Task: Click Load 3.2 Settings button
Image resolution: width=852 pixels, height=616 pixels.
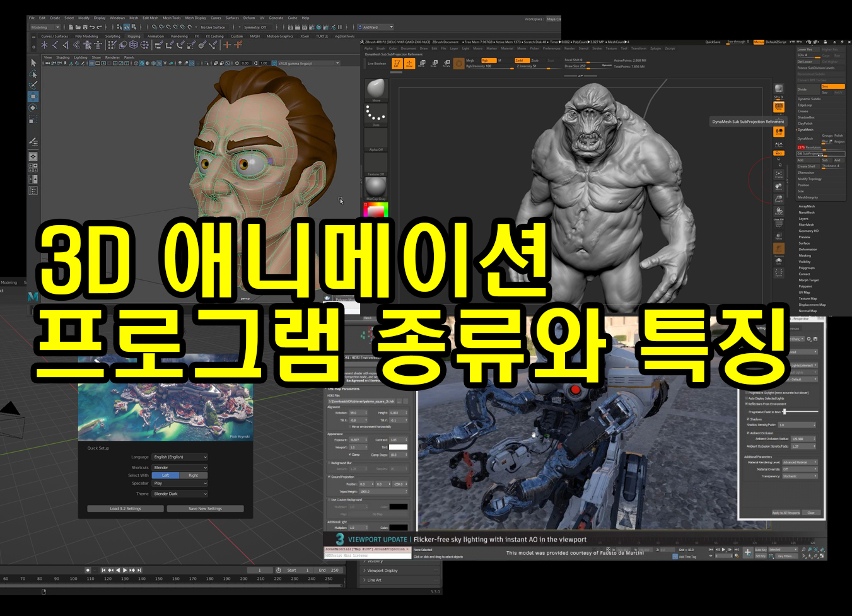Action: click(125, 508)
